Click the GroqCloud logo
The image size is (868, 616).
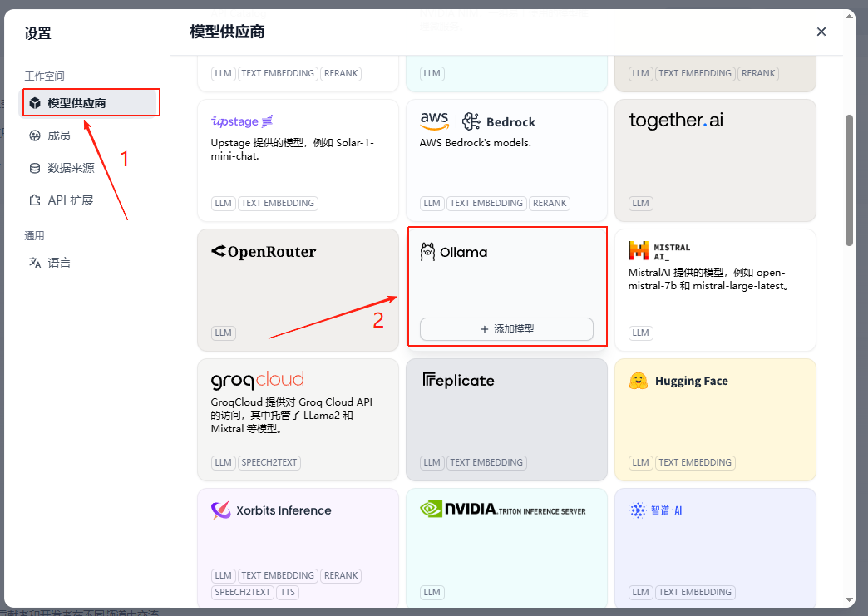(x=258, y=380)
